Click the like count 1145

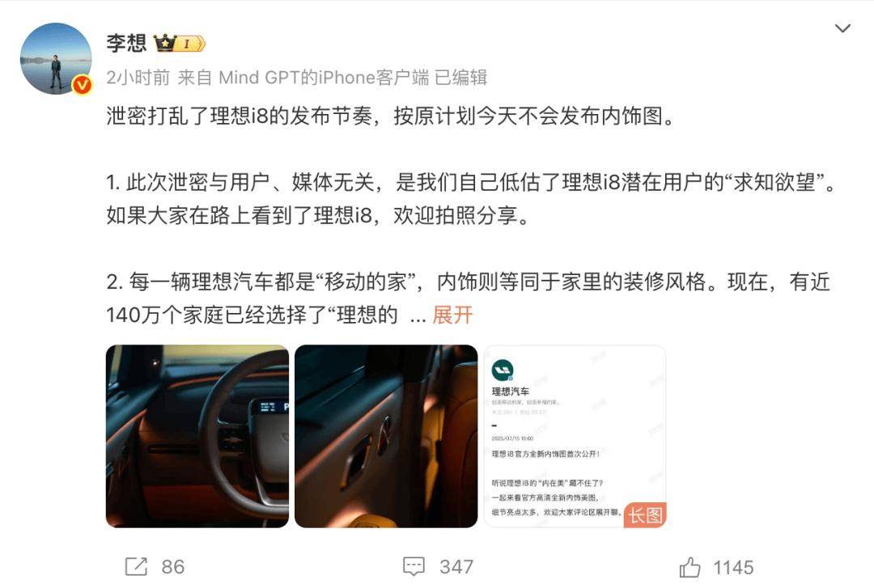coord(733,568)
